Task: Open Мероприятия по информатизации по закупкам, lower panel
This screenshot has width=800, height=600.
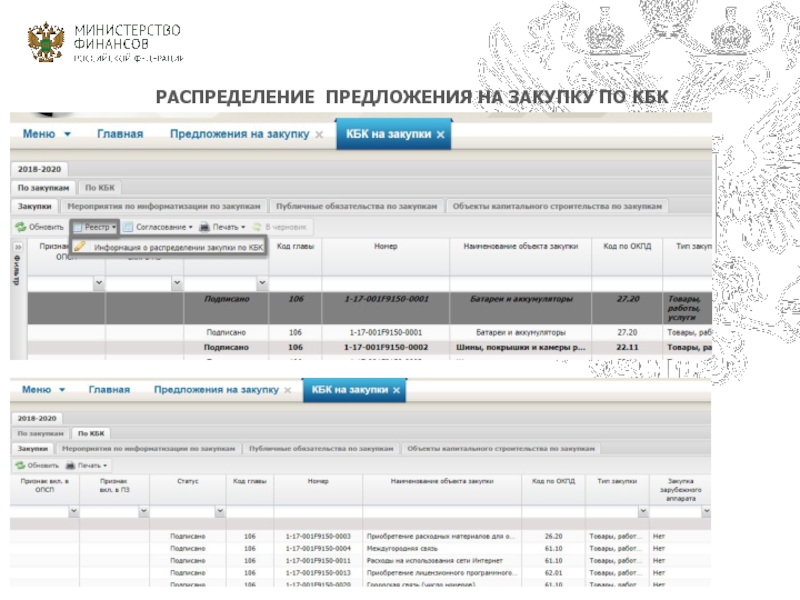Action: [148, 449]
